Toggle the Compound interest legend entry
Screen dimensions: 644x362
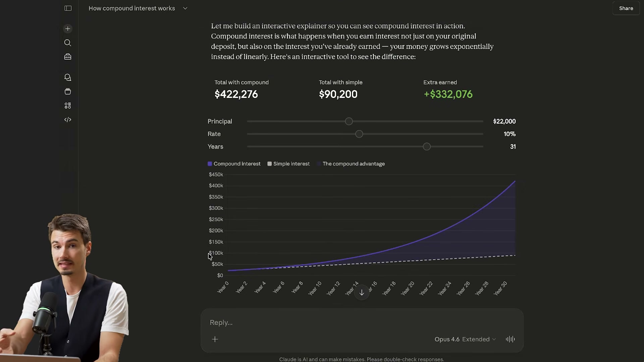click(234, 164)
